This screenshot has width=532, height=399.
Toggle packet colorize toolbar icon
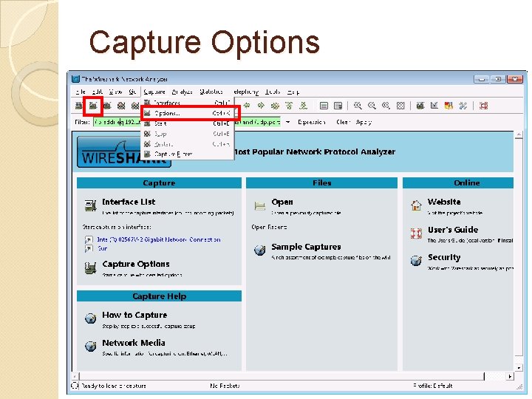(324, 106)
